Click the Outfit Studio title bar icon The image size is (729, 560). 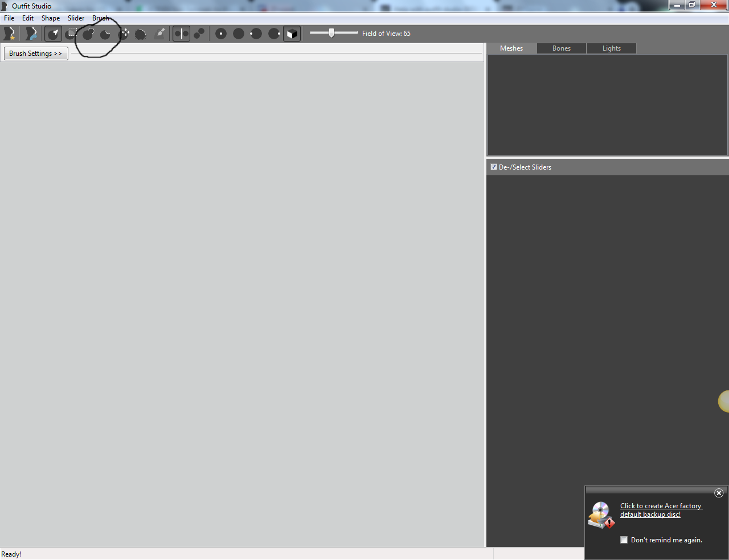point(5,6)
